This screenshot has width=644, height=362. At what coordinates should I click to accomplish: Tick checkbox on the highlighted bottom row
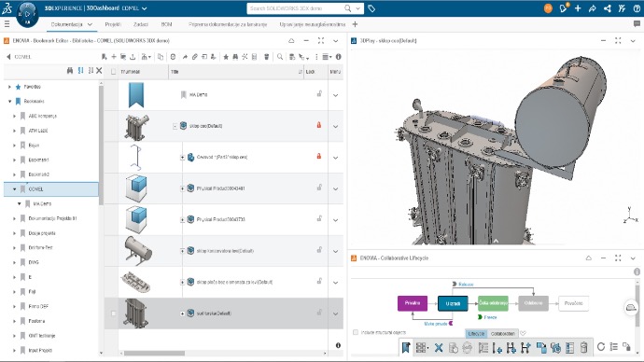(113, 313)
